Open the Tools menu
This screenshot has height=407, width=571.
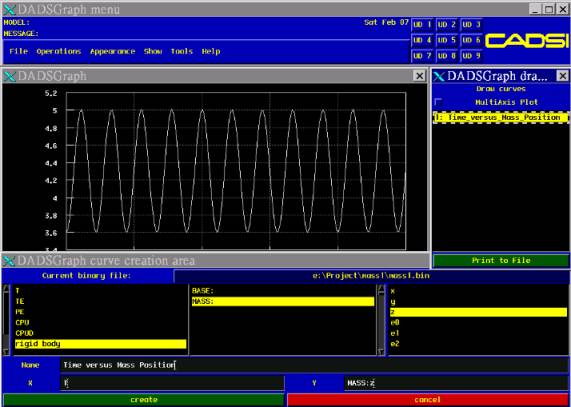(182, 51)
